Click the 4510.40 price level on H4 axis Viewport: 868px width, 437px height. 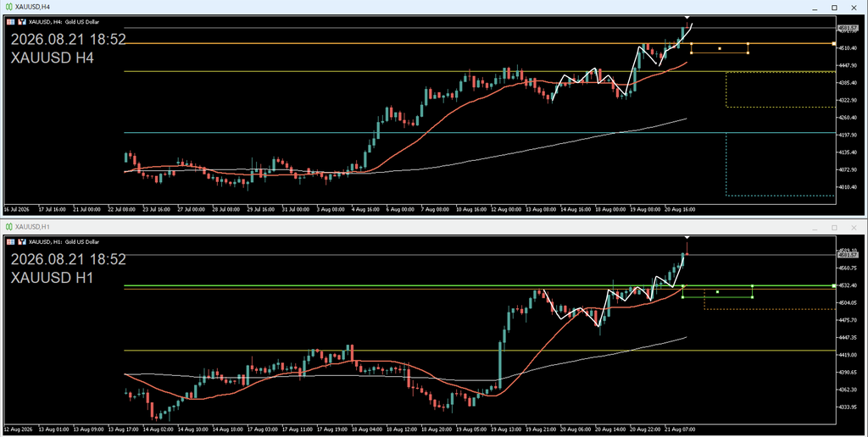tap(848, 48)
